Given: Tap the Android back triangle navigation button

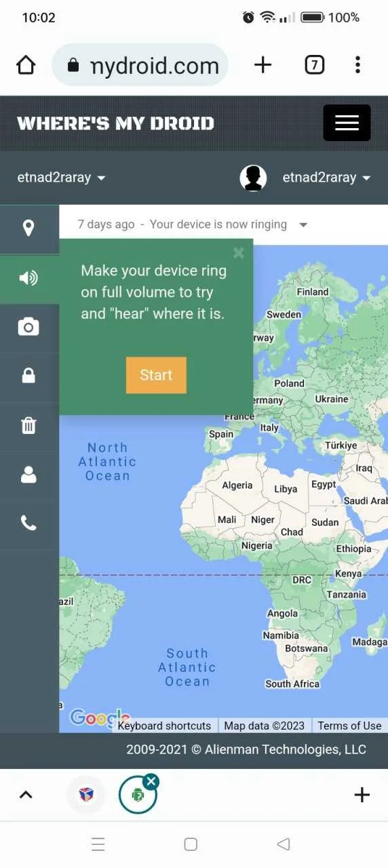Looking at the screenshot, I should (x=284, y=844).
